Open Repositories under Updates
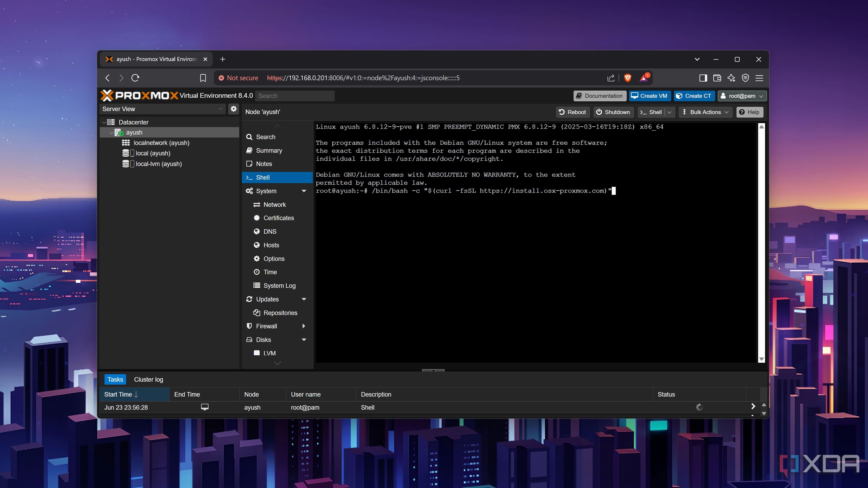Image resolution: width=868 pixels, height=488 pixels. 277,312
